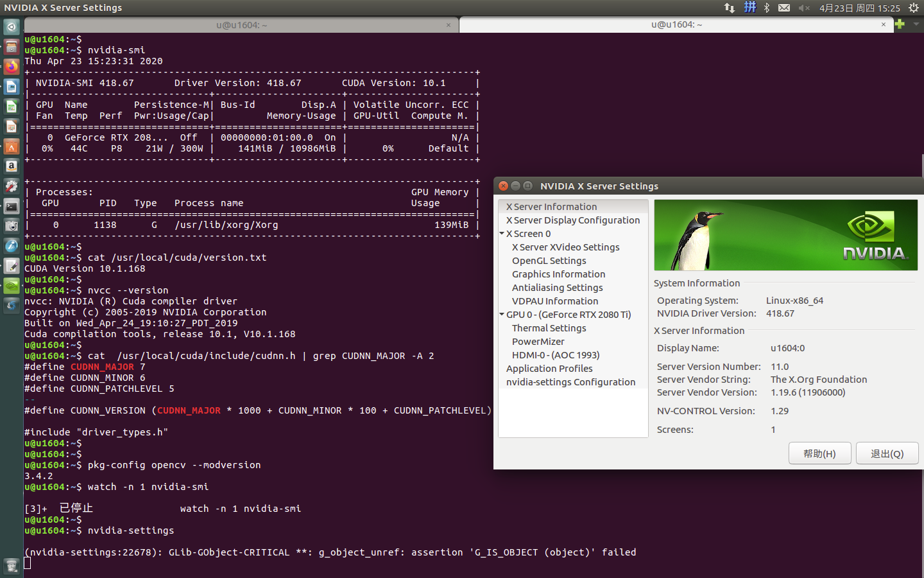Click the Display Name value 'u1604:0'
924x578 pixels.
787,348
